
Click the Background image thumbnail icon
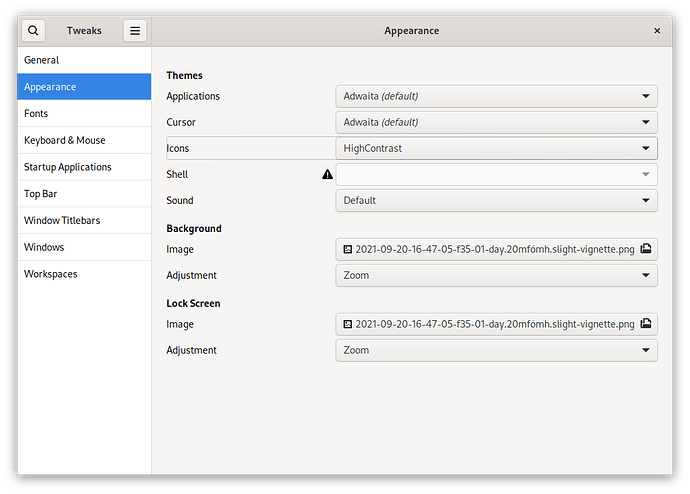(348, 249)
